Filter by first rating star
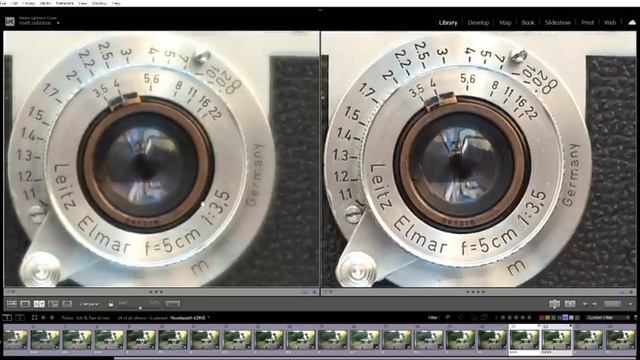The image size is (640, 360). tap(503, 317)
